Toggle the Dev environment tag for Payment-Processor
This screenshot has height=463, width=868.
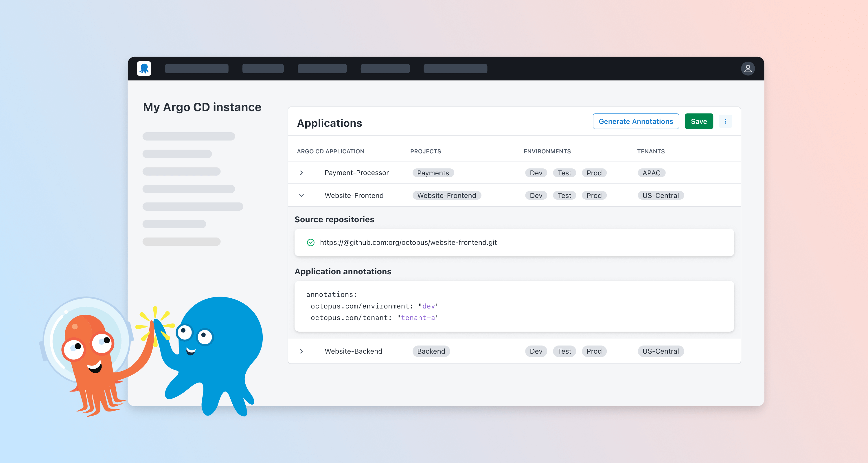[x=536, y=172]
